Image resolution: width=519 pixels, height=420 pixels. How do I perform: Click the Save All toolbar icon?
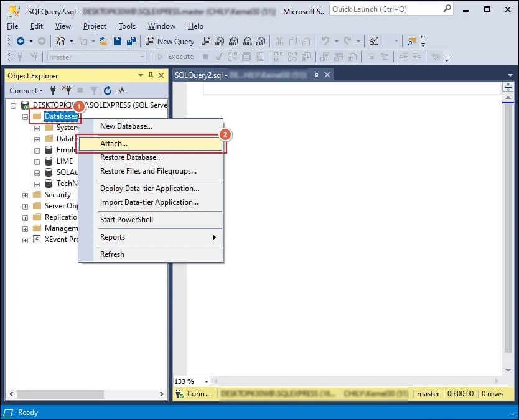131,41
